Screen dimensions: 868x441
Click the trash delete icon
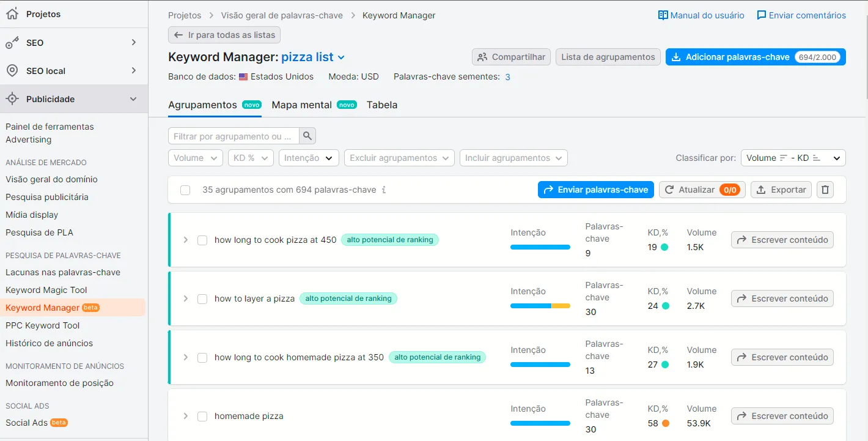coord(825,190)
